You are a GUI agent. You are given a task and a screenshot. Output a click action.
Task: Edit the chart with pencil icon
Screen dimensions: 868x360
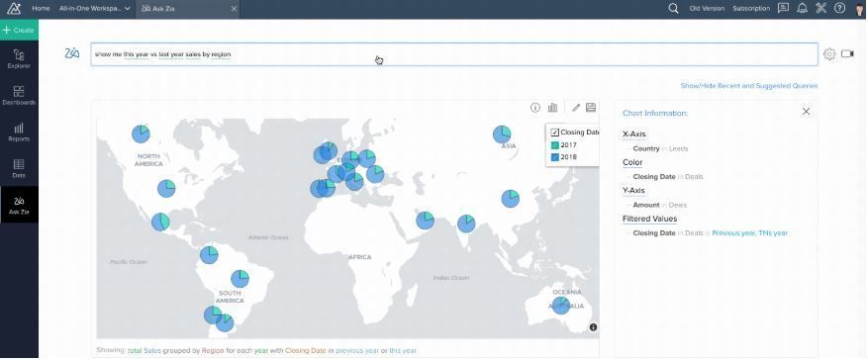click(576, 108)
